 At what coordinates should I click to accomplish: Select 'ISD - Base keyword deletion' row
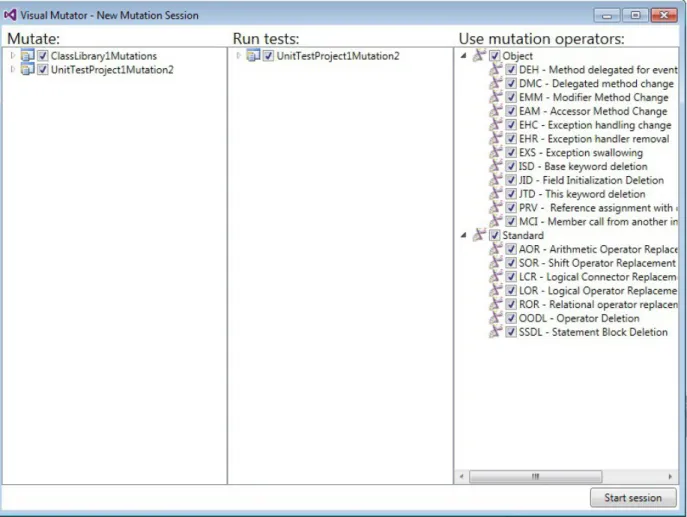583,166
